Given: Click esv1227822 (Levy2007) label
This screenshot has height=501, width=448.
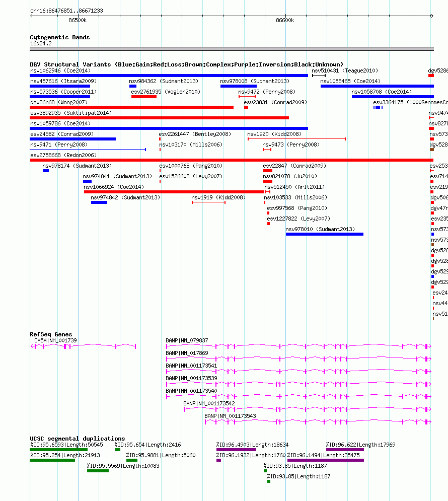Looking at the screenshot, I should pyautogui.click(x=298, y=219).
